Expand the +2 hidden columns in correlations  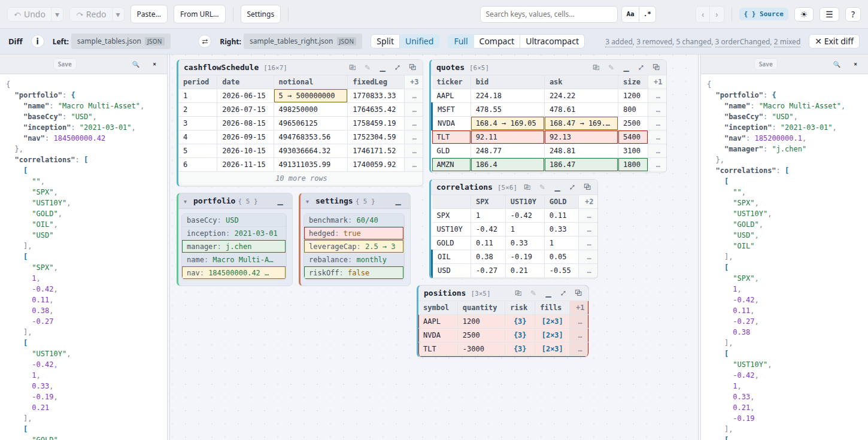click(x=589, y=202)
